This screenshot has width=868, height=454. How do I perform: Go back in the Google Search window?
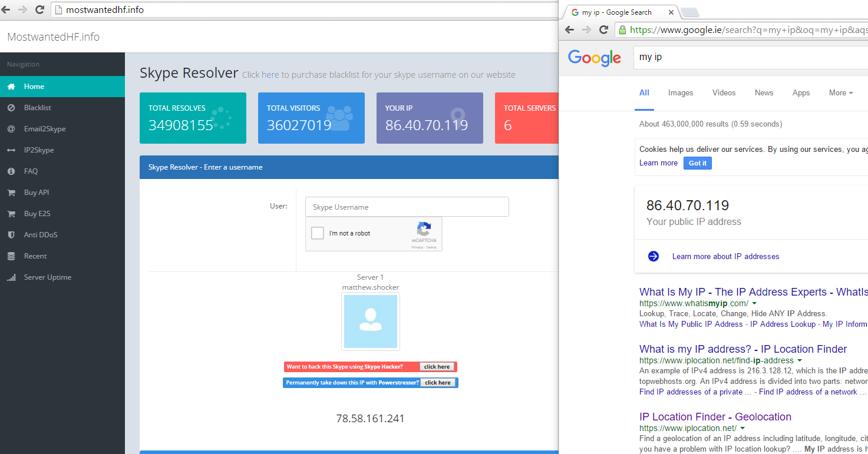click(x=569, y=29)
